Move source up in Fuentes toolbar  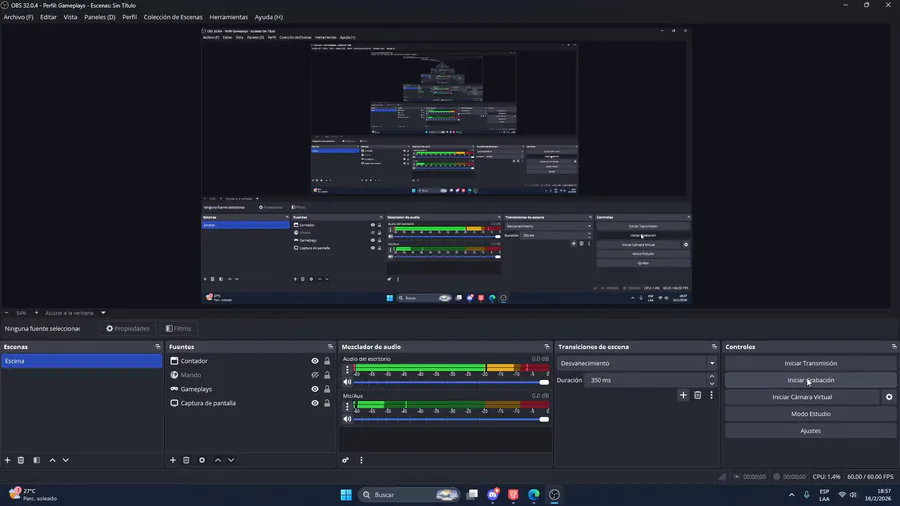pos(218,460)
